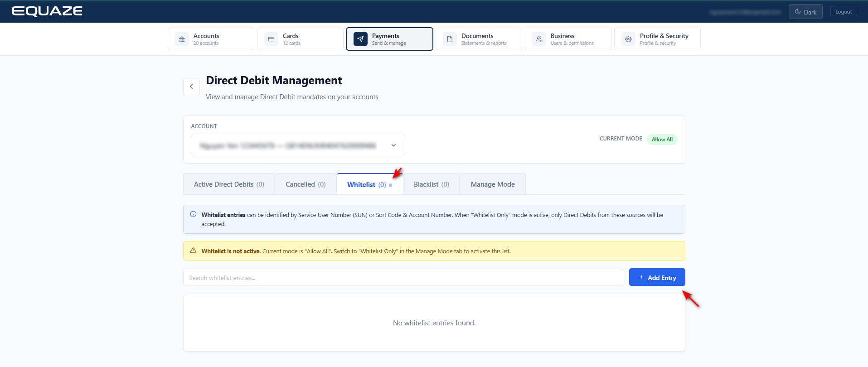Click the '20 accounts' subtitle

(206, 43)
